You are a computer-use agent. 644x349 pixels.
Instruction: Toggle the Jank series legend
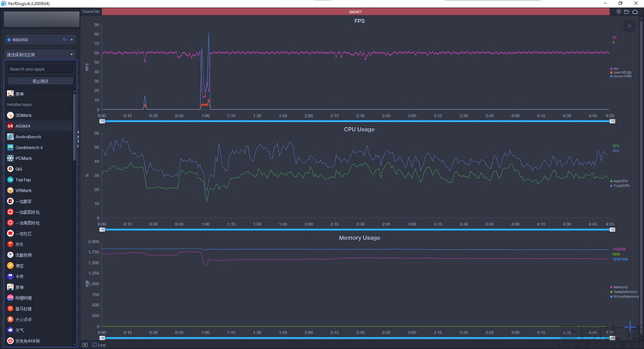[621, 72]
